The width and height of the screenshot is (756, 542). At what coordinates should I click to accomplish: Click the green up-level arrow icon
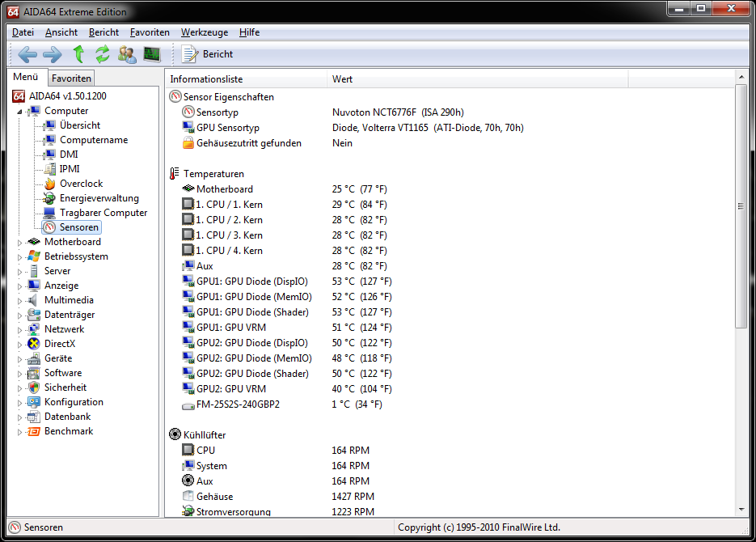(x=78, y=54)
